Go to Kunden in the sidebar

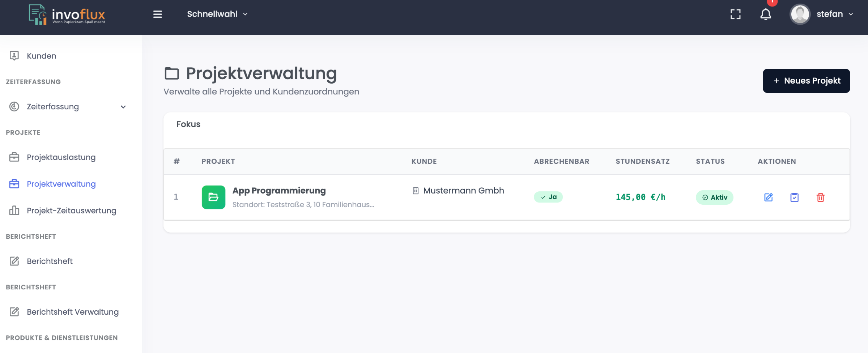click(x=41, y=56)
